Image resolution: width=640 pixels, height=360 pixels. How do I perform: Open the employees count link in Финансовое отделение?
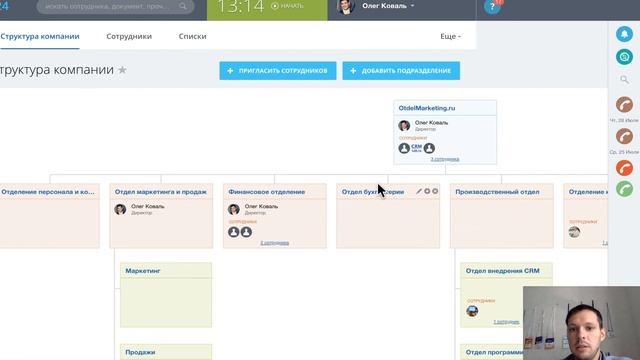click(x=274, y=243)
